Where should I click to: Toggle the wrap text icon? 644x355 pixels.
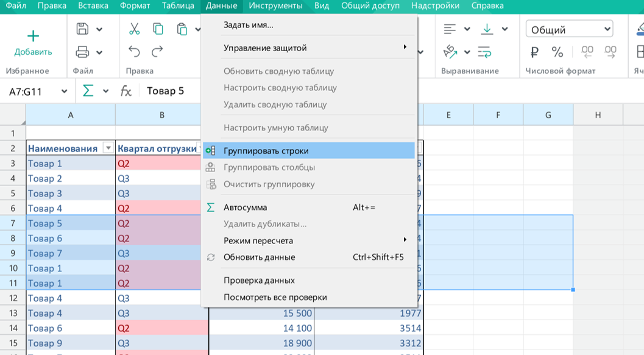point(484,52)
